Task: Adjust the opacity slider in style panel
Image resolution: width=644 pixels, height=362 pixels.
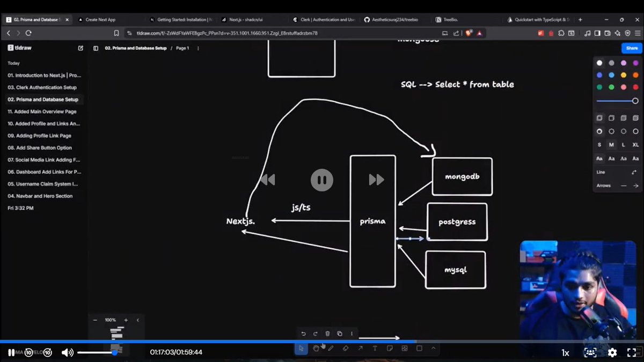Action: point(617,101)
